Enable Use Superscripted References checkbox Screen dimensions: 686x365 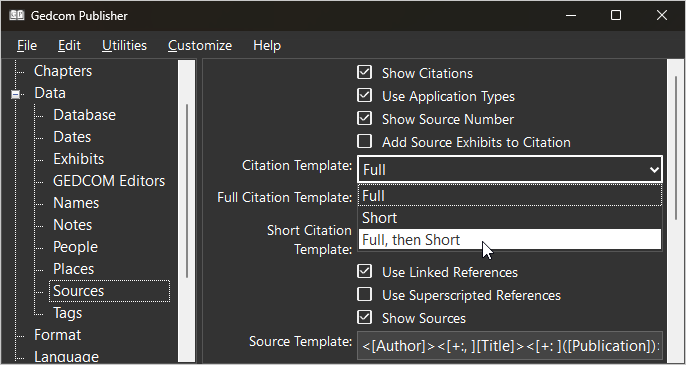pyautogui.click(x=364, y=295)
